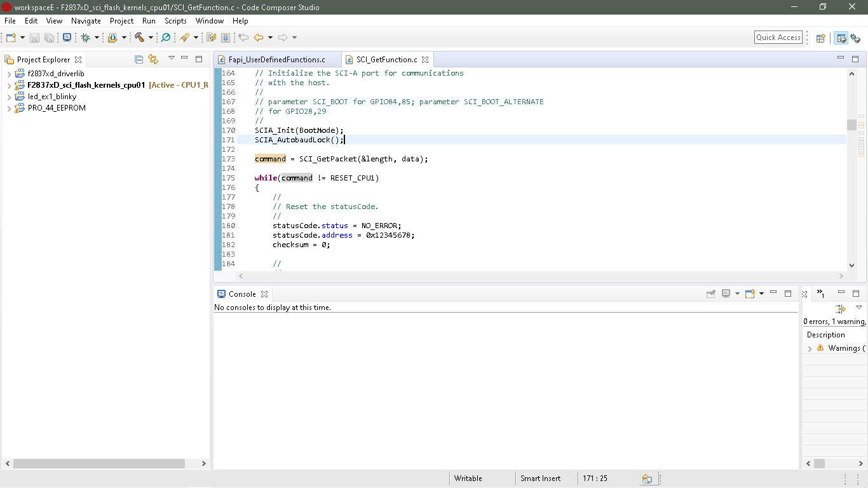Collapse all in Project Explorer

[x=139, y=59]
